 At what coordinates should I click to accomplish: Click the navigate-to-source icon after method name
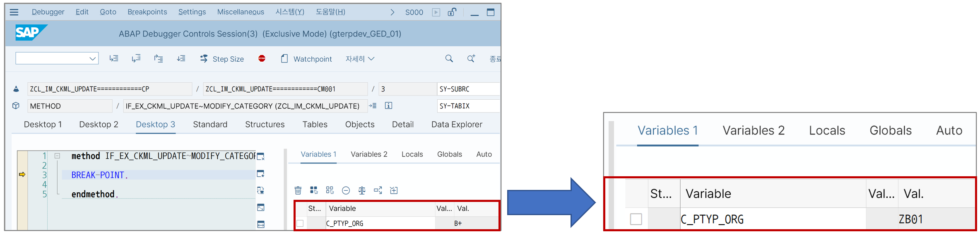pos(373,106)
